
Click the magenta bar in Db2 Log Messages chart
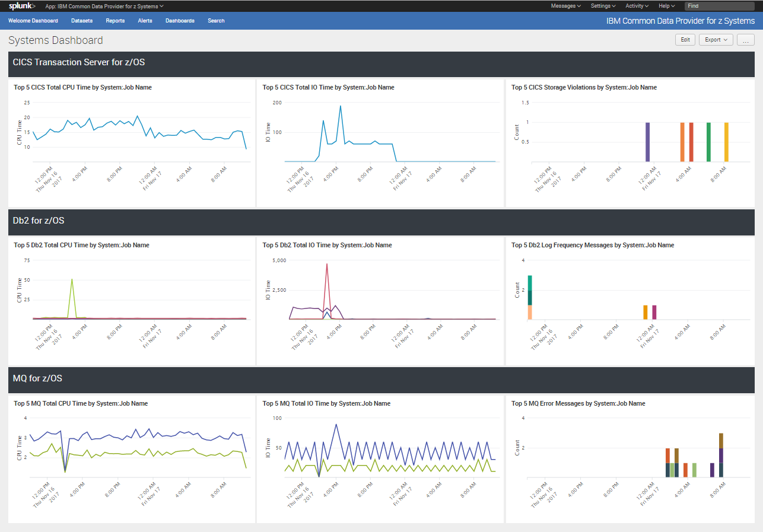click(x=654, y=312)
